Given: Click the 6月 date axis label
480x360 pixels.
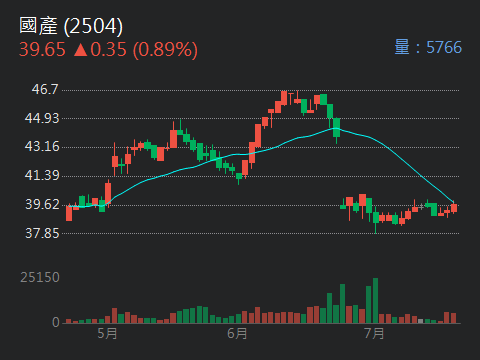Looking at the screenshot, I should click(x=237, y=334).
